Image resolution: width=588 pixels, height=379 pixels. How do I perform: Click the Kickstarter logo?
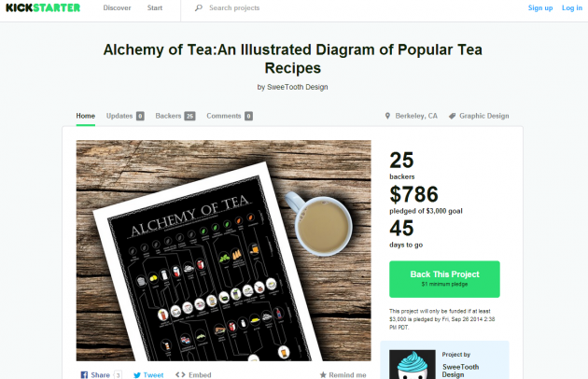point(43,7)
